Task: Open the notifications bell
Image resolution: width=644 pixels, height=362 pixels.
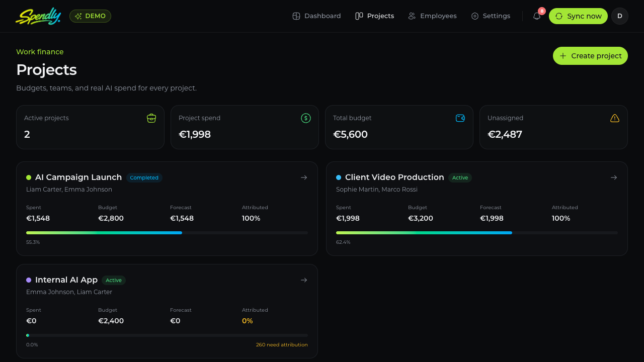Action: click(537, 16)
